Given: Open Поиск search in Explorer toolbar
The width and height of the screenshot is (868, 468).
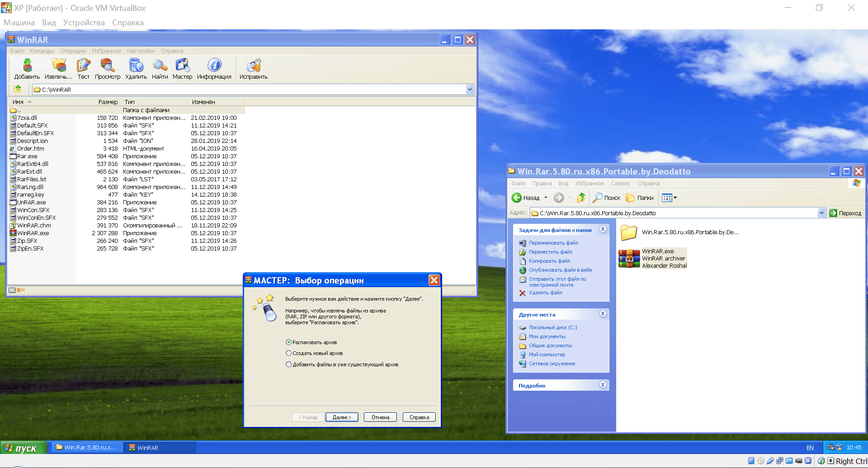Looking at the screenshot, I should [x=606, y=198].
